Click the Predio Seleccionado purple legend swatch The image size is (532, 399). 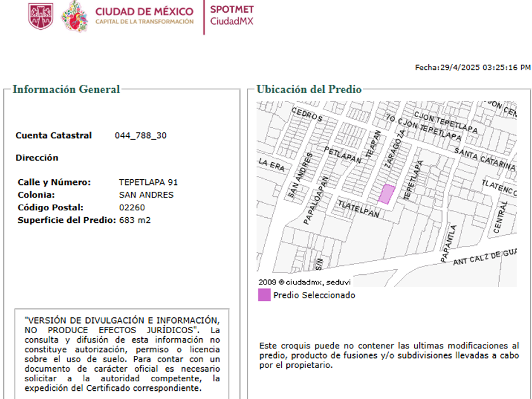[x=264, y=295]
